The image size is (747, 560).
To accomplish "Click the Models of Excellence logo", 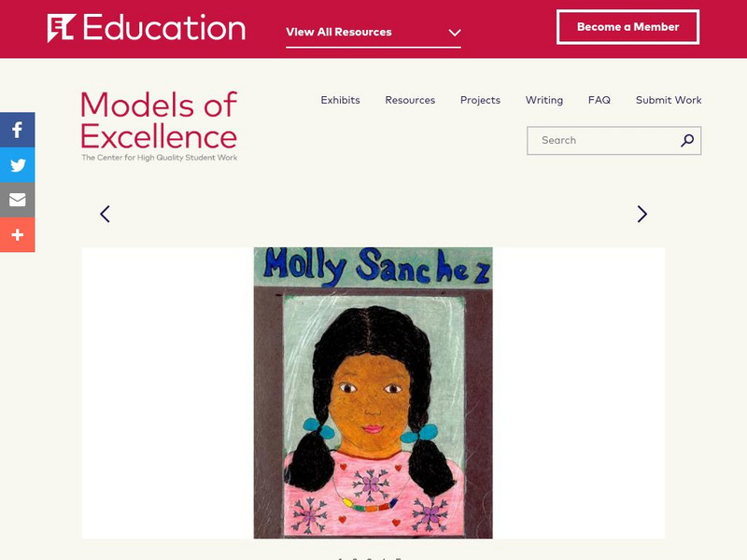I will tap(159, 126).
